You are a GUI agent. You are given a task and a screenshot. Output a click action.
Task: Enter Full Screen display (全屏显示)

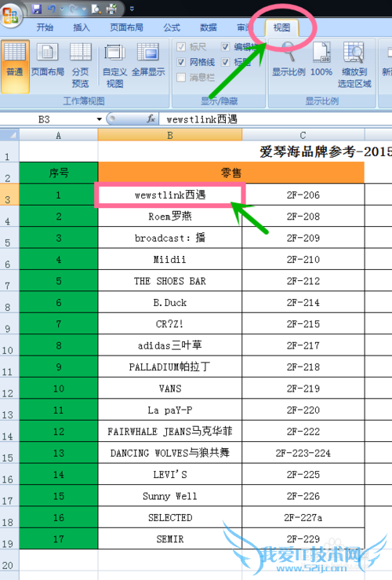[148, 60]
